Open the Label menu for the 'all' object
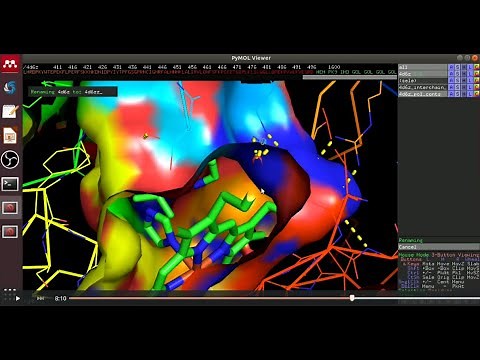Image resolution: width=480 pixels, height=360 pixels. point(470,67)
